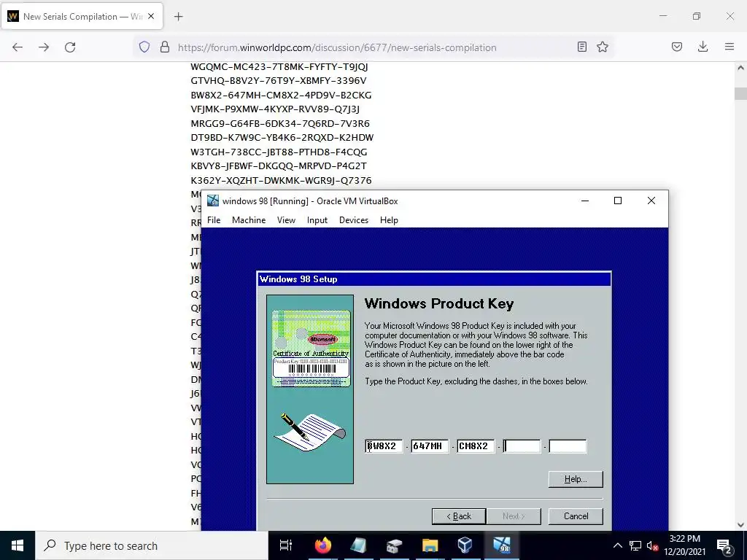
Task: Switch to the Windows 98 VM taskbar icon
Action: pyautogui.click(x=501, y=545)
